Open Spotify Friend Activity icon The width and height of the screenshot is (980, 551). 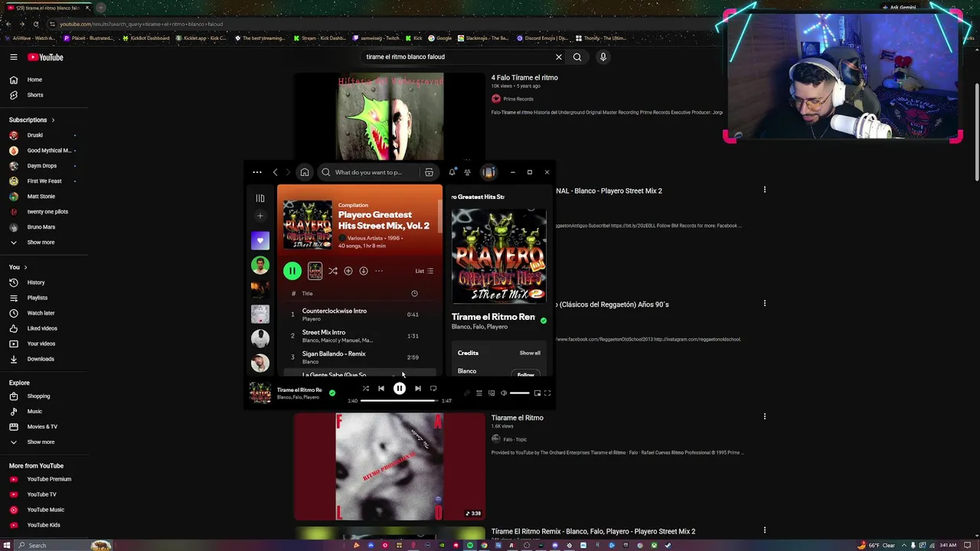(467, 172)
